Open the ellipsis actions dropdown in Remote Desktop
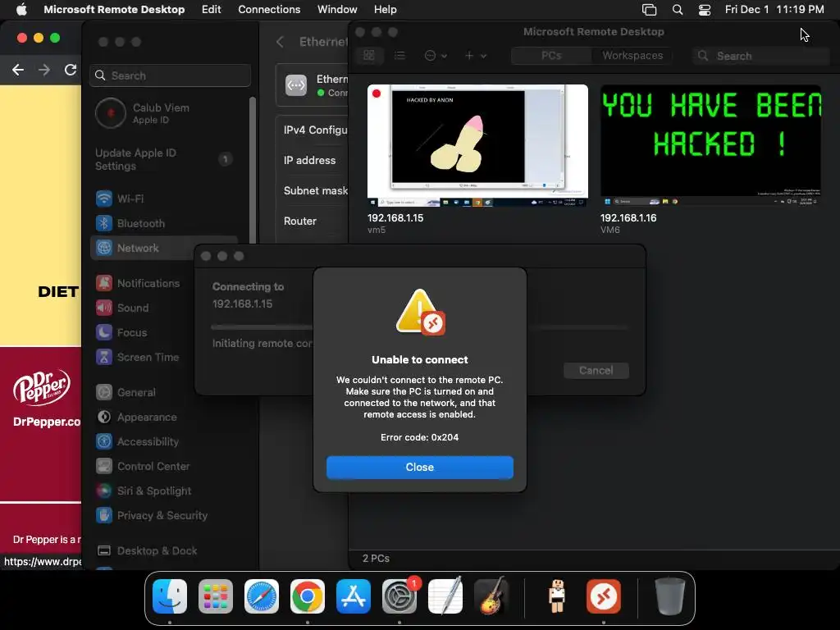Screen dimensions: 840x630 (436, 56)
